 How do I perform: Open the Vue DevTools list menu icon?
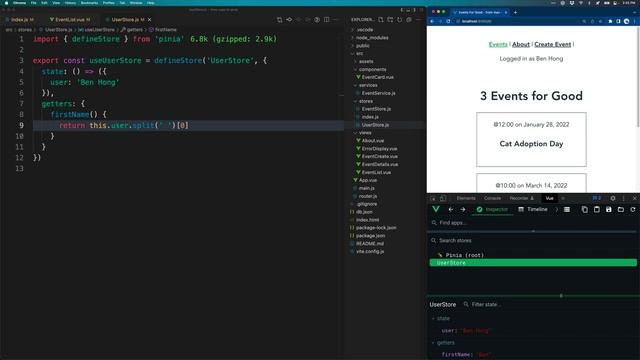pyautogui.click(x=567, y=209)
